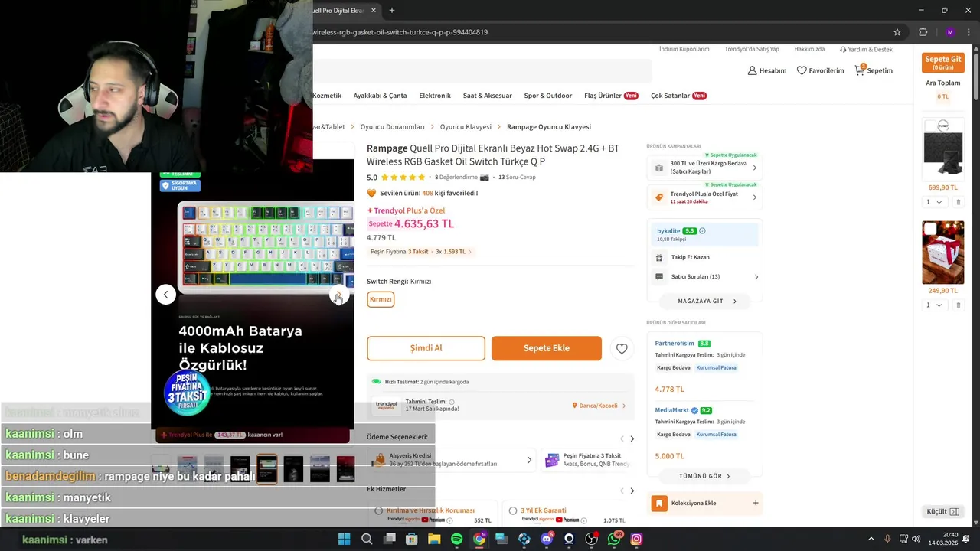Viewport: 980px width, 551px height.
Task: Advance Ödeme Seçenekleri carousel right
Action: [632, 439]
